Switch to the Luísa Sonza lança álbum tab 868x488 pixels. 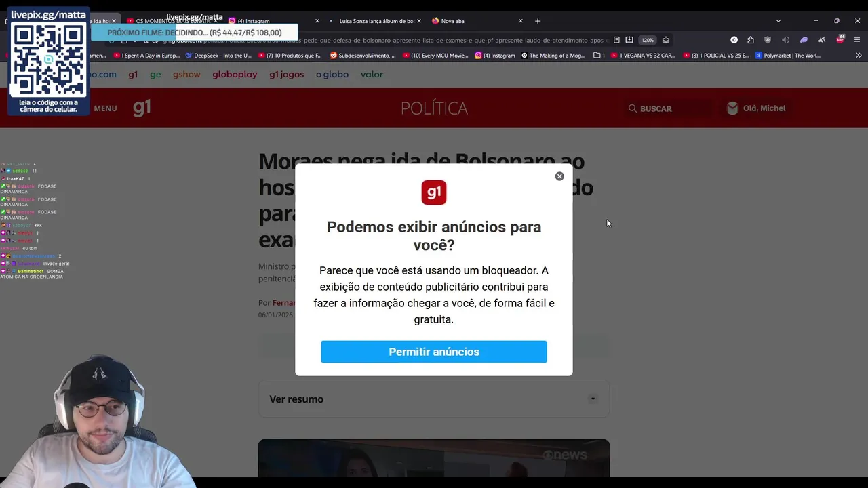[376, 21]
